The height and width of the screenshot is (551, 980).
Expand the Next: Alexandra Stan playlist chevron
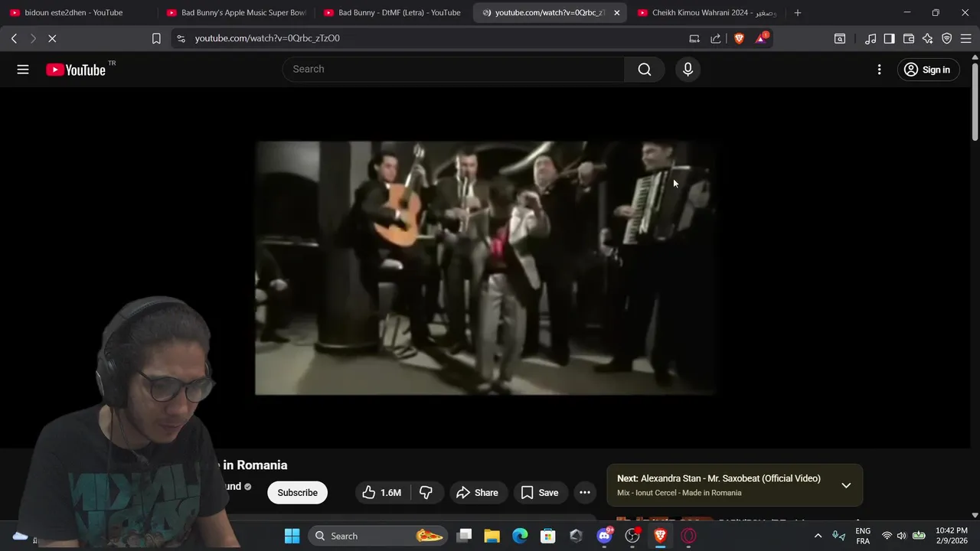pyautogui.click(x=846, y=485)
